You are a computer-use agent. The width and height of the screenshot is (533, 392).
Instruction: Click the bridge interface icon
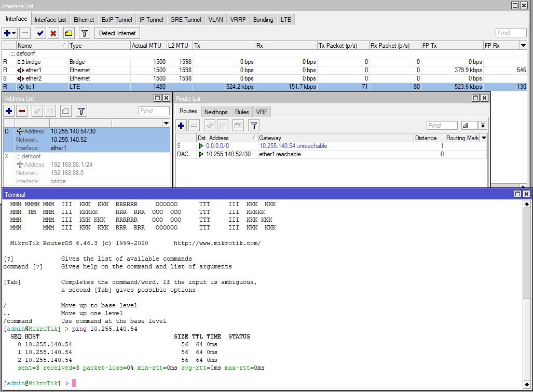click(x=21, y=62)
